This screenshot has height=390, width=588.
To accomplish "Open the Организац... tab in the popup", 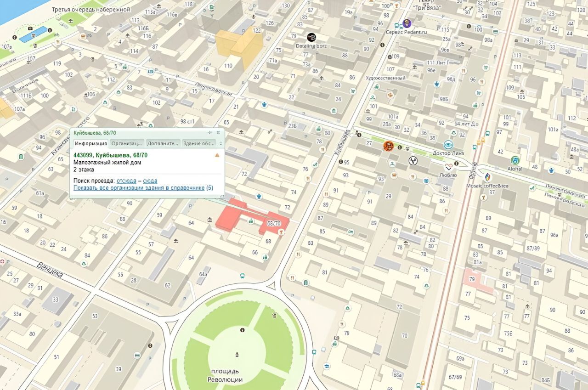I will (x=127, y=143).
